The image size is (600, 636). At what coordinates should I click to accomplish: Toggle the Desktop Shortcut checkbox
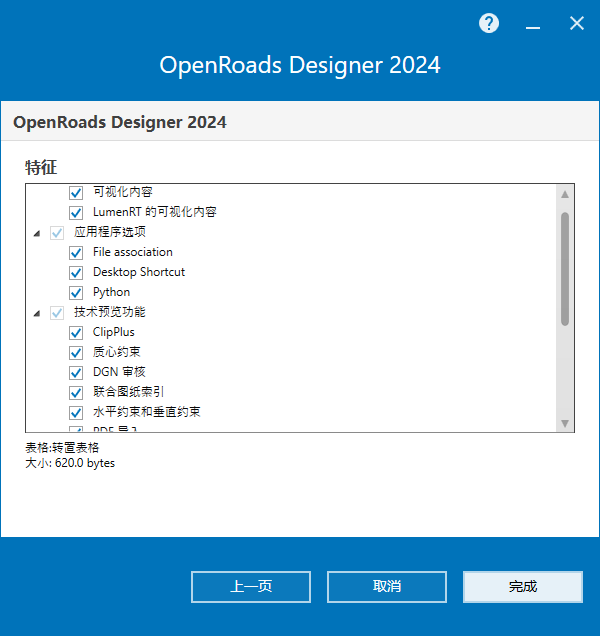click(x=76, y=273)
